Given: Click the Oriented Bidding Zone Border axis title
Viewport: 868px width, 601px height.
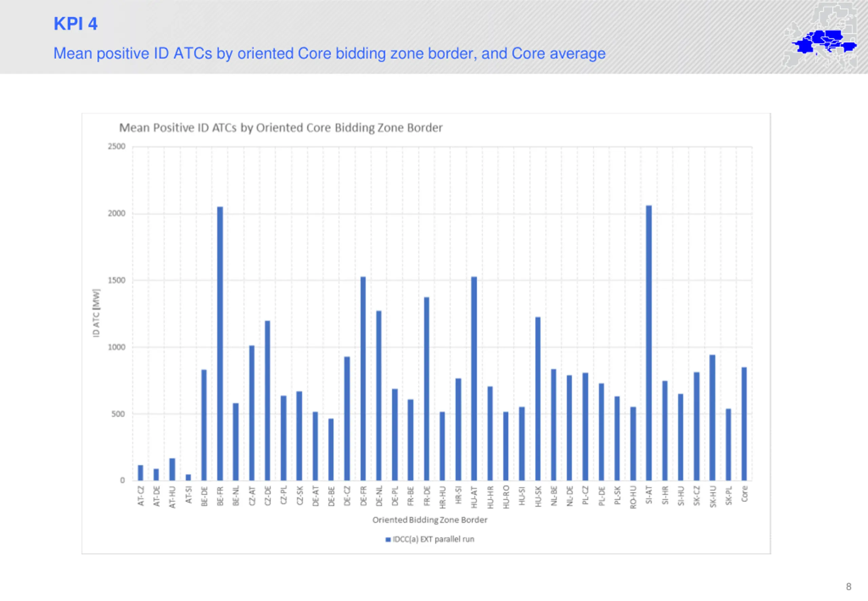Looking at the screenshot, I should pyautogui.click(x=430, y=520).
